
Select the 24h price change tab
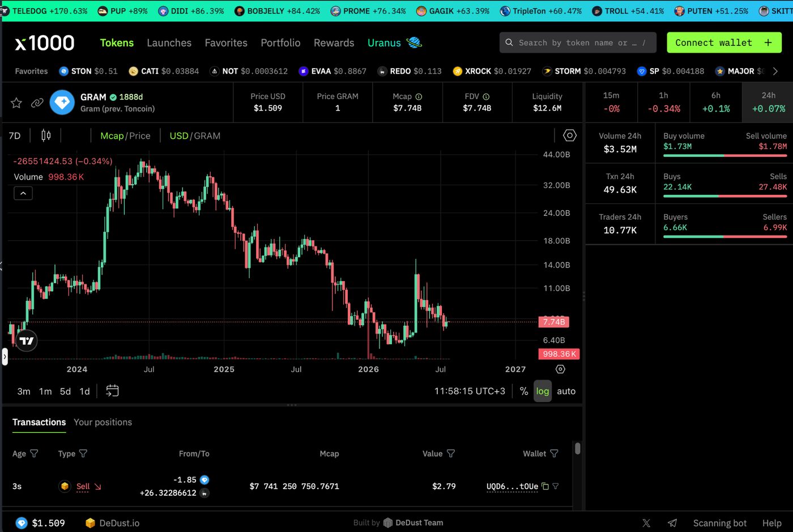pos(769,103)
